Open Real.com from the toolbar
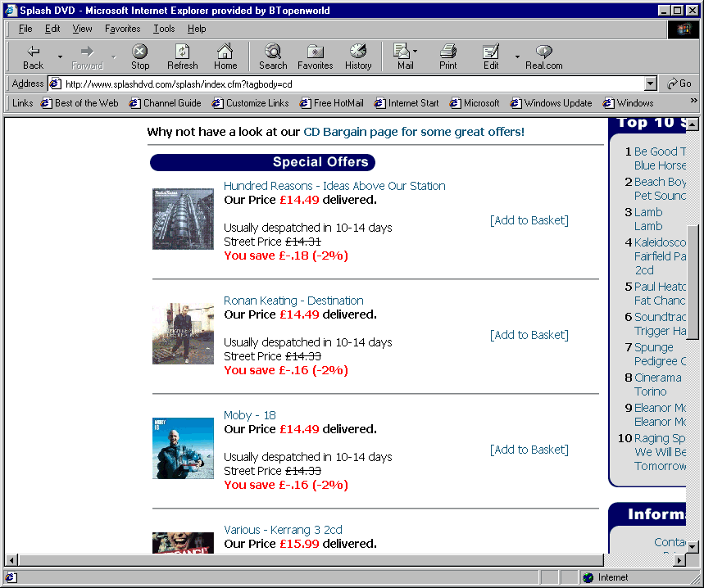This screenshot has height=588, width=704. (543, 57)
